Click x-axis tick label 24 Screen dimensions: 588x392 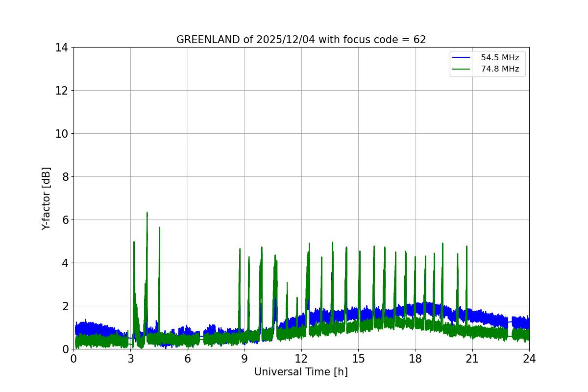point(529,359)
